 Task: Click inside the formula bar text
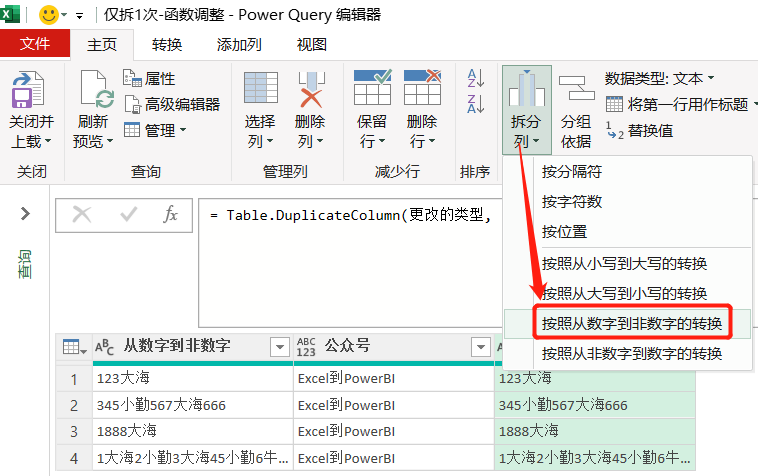coord(351,215)
